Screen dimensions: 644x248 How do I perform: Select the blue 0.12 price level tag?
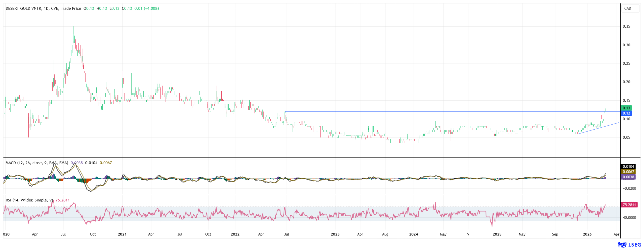626,113
